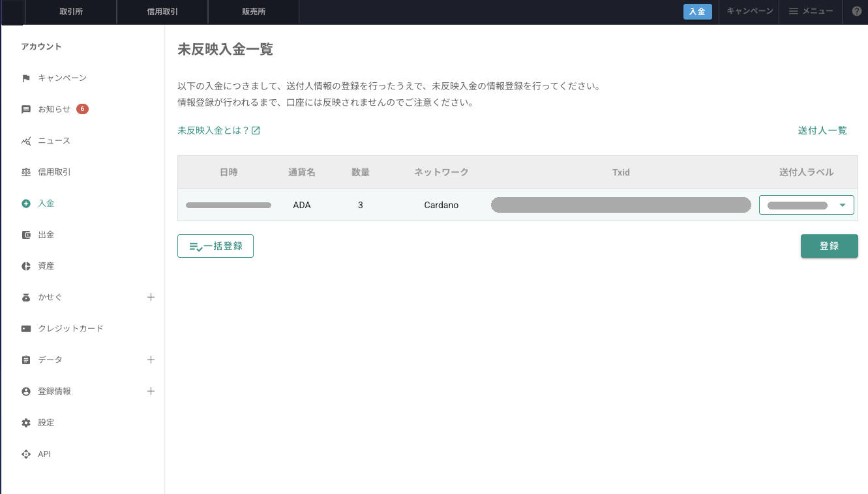Expand the データ submenu plus sign

point(151,360)
